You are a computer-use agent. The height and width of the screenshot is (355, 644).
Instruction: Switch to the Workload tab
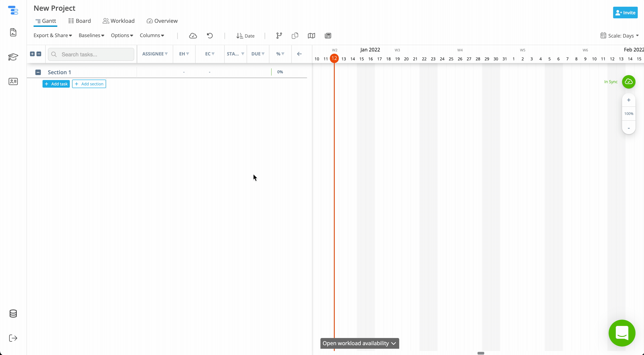click(x=119, y=21)
